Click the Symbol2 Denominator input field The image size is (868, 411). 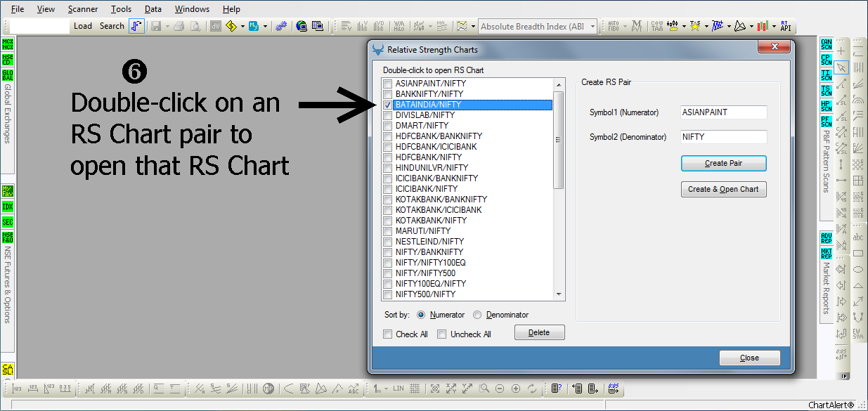point(724,137)
